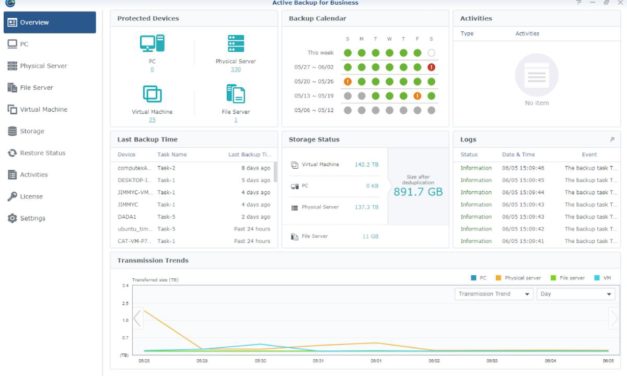Click the empty Saturday circle in This week row
Screen dimensions: 627x376
pos(431,53)
